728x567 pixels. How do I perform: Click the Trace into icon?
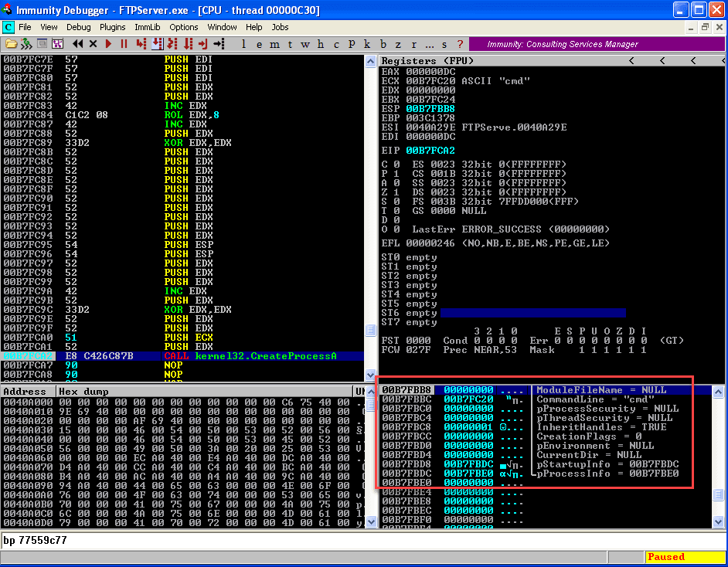172,44
